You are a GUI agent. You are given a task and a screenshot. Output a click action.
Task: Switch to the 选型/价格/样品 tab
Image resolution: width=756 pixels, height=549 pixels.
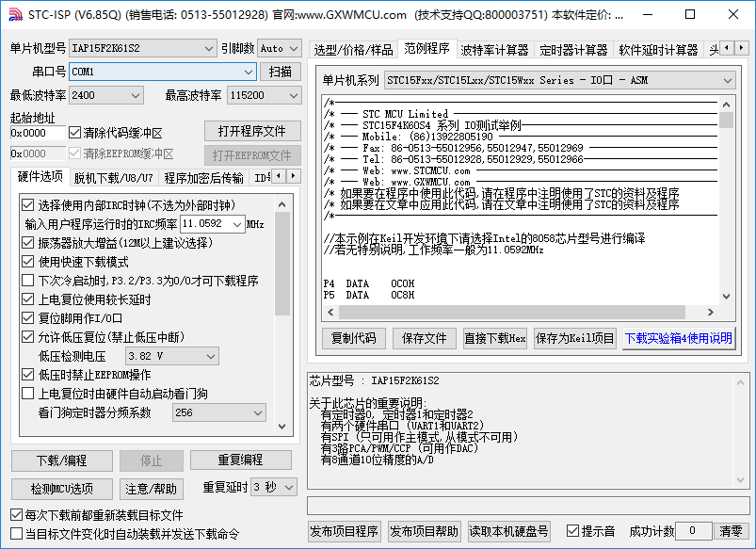pos(353,50)
